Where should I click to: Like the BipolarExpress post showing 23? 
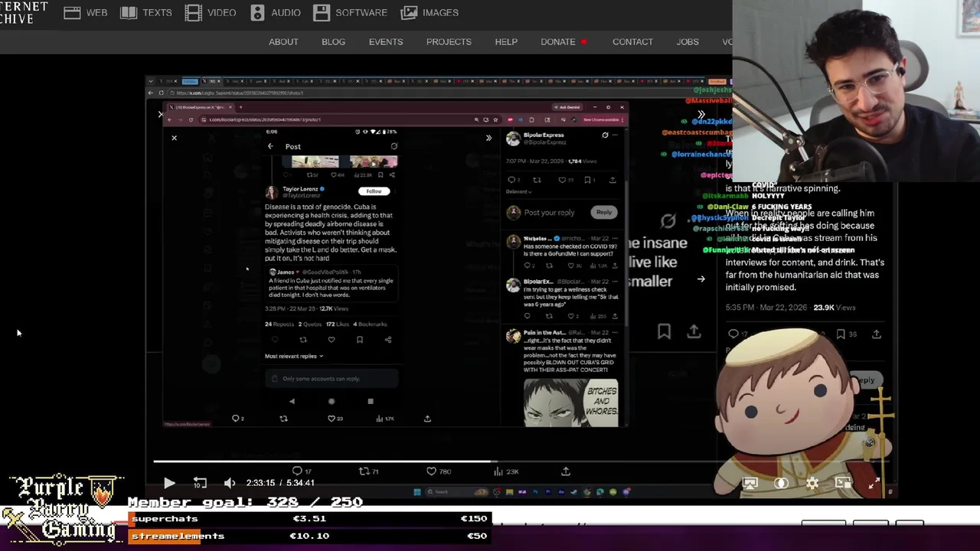tap(563, 180)
